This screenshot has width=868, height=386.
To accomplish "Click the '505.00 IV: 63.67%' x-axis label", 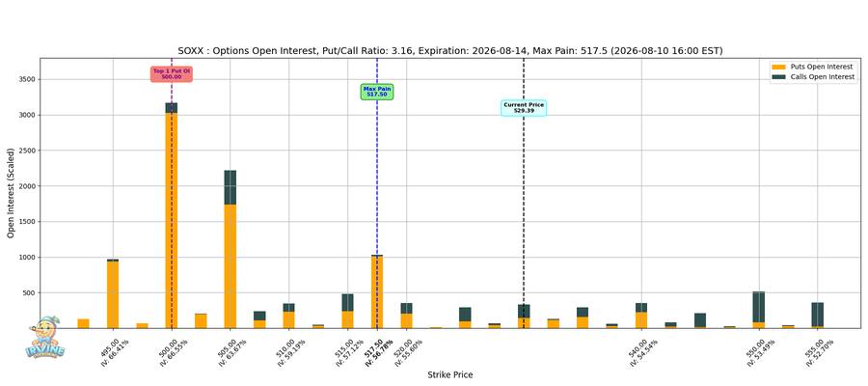I will pos(230,353).
